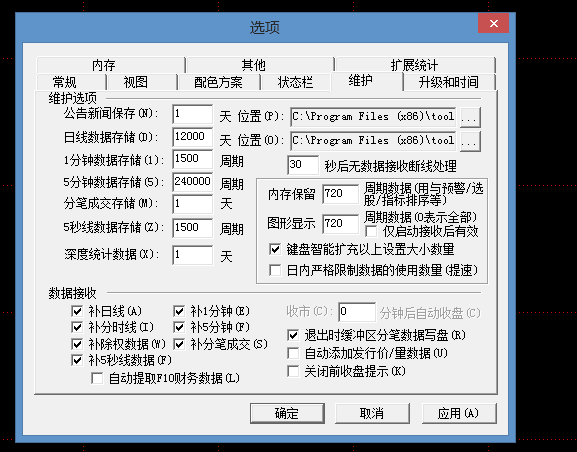Screen dimensions: 577x452
Task: Edit the 位置(O) path field
Action: pos(373,141)
